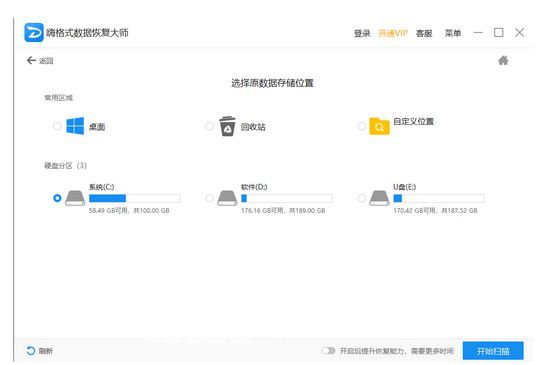Minimize the recovery app window
Screen dimensions: 542x365
coord(478,33)
